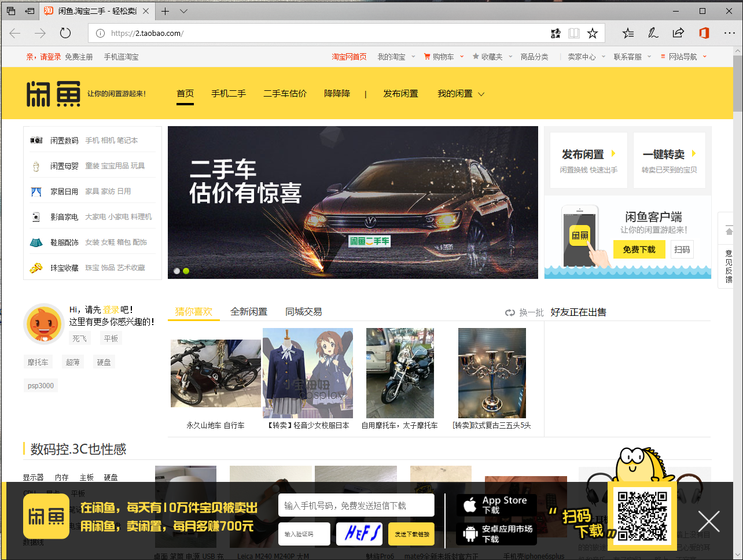Open the QR code icon in address bar
Viewport: 743px width, 560px height.
click(556, 34)
